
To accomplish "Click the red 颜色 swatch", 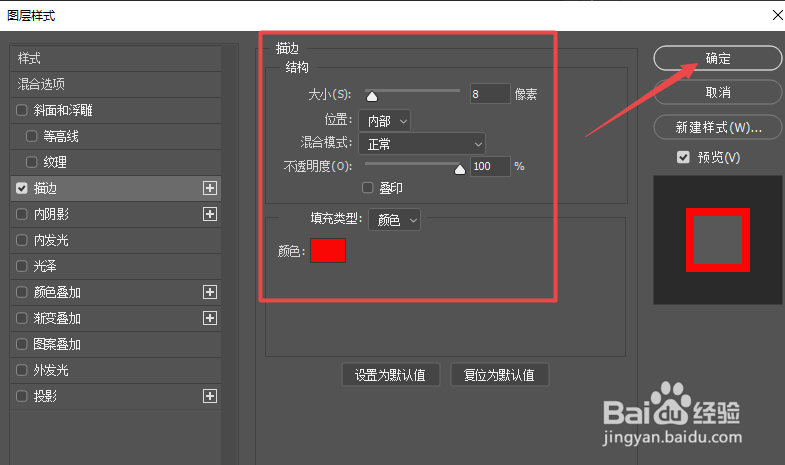I will click(x=328, y=251).
